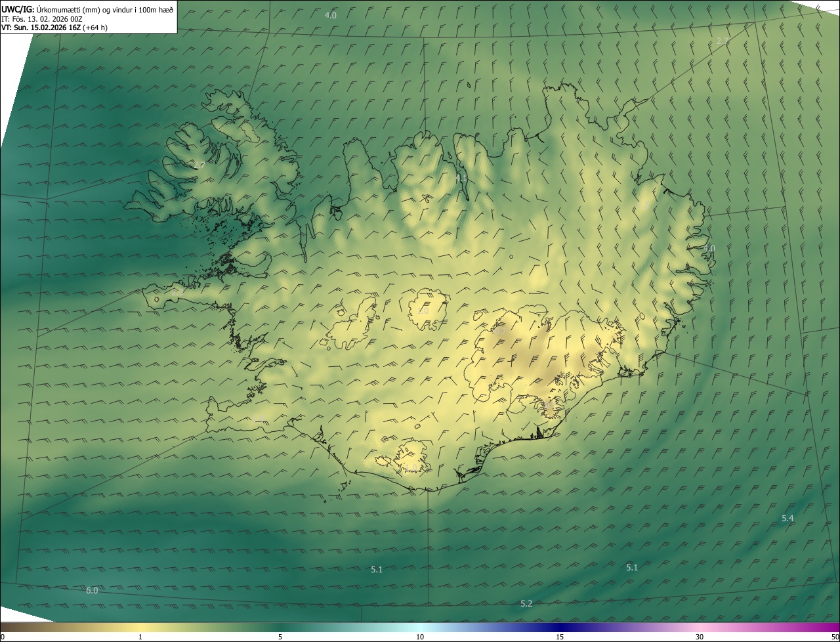Click the valid time 'VT: Sun. 15.02.2026 16Z (+64 h)'

54,28
